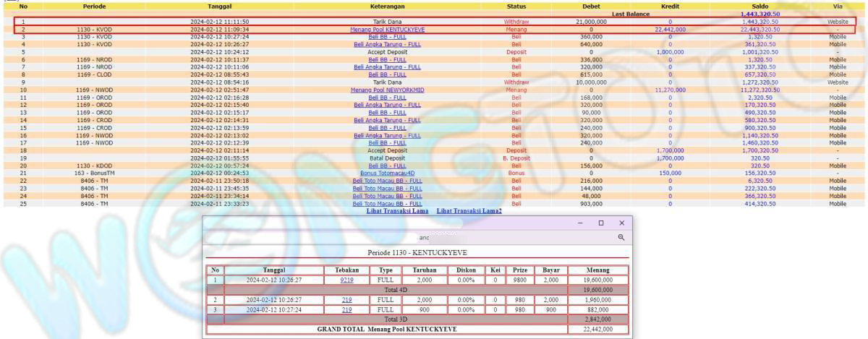Click the 219 tebakan link with 900 taruhan
868x339 pixels.
346,309
